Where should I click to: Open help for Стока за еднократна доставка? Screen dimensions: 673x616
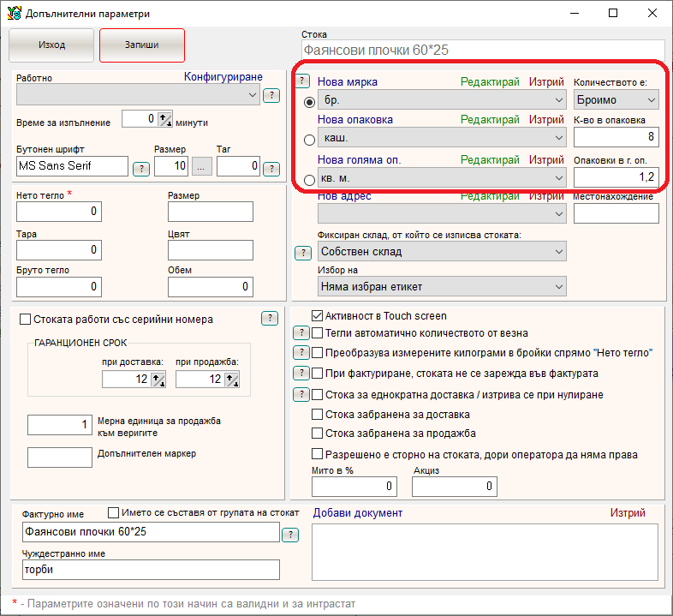pos(301,394)
